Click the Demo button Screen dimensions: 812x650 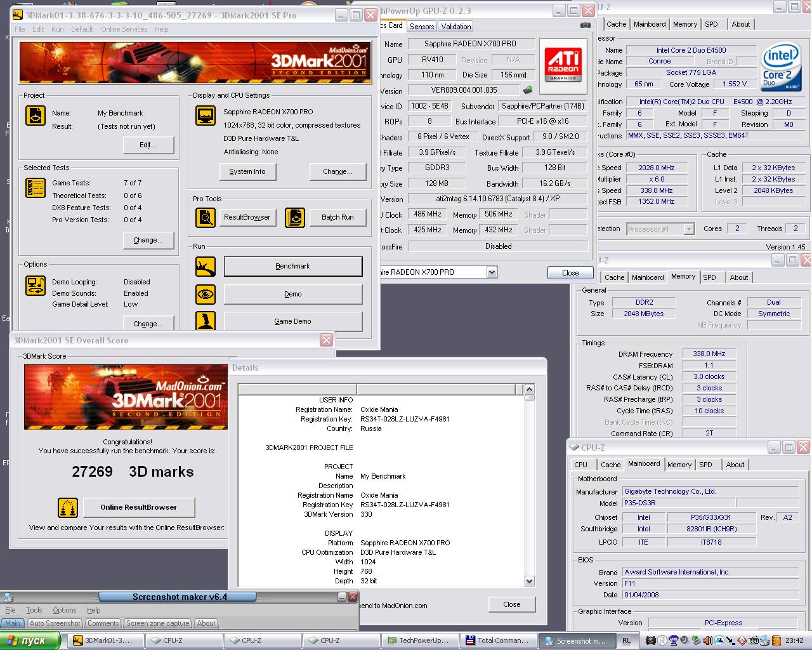tap(293, 294)
